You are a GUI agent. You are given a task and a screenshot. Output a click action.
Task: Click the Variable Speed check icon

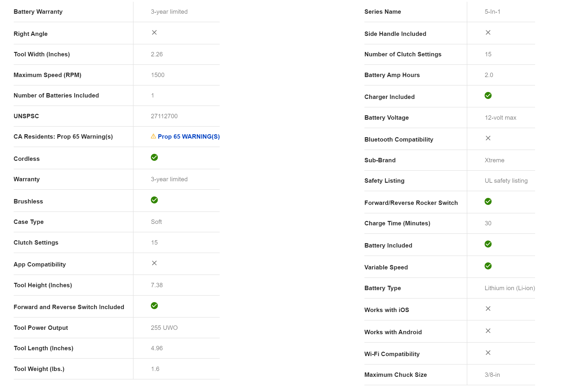click(488, 266)
